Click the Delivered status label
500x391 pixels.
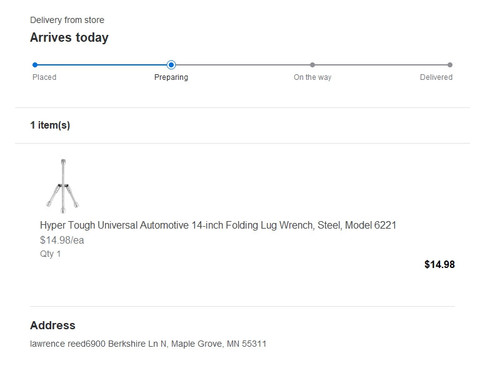[x=436, y=77]
